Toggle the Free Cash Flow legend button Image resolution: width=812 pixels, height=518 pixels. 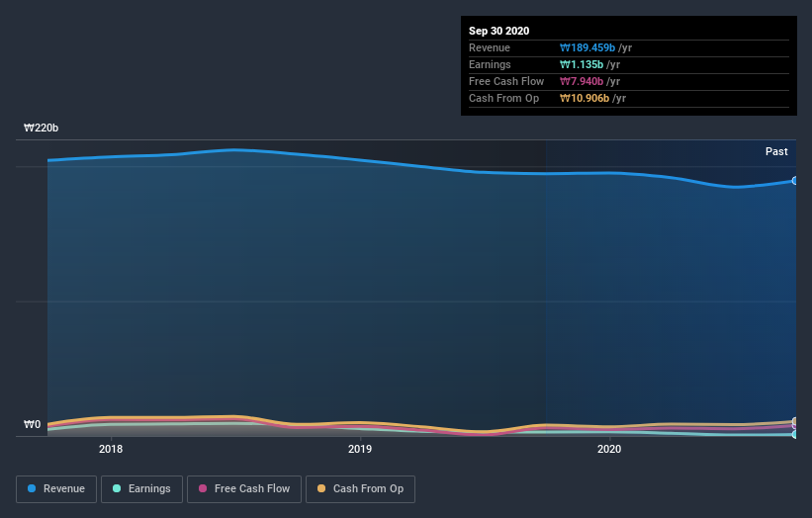click(x=244, y=489)
